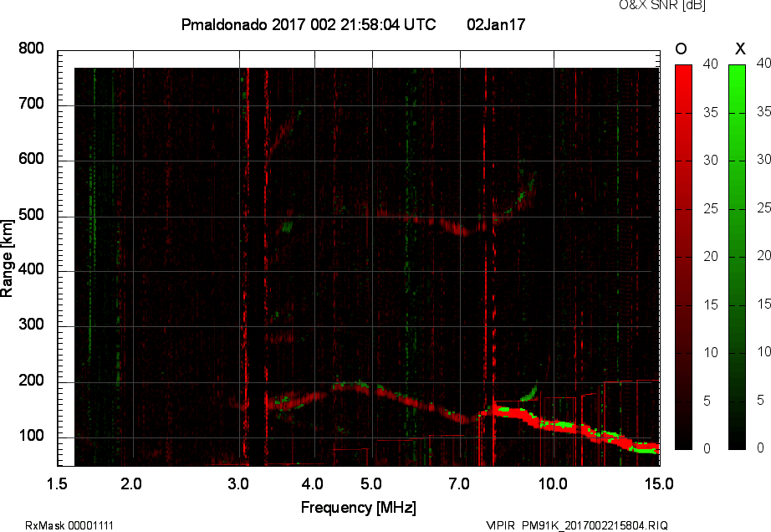Click the 800 range axis label

(31, 49)
